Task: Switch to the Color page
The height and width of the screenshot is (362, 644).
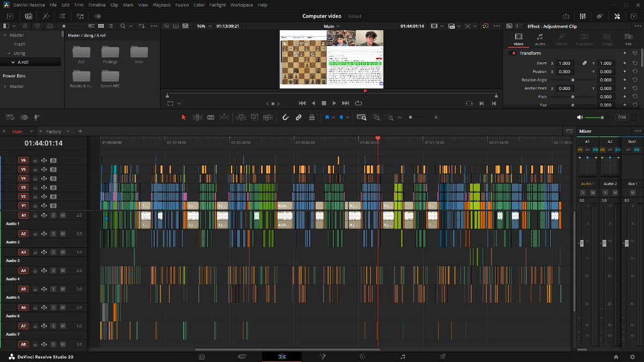Action: [x=362, y=356]
